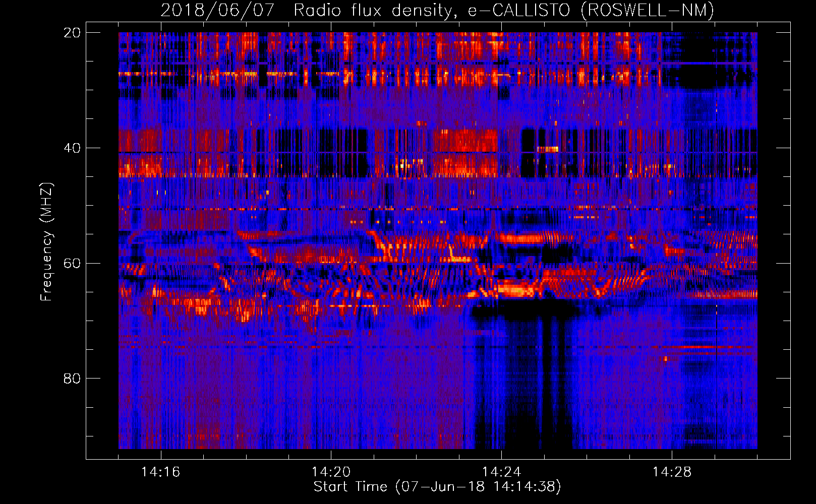Click the '14:28' time tick label
The image size is (816, 504).
[x=672, y=472]
